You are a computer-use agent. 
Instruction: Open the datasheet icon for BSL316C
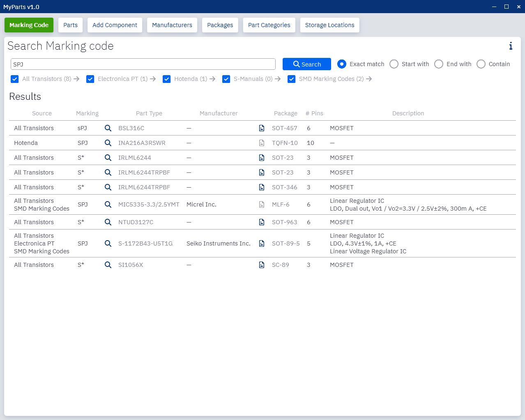click(x=262, y=128)
